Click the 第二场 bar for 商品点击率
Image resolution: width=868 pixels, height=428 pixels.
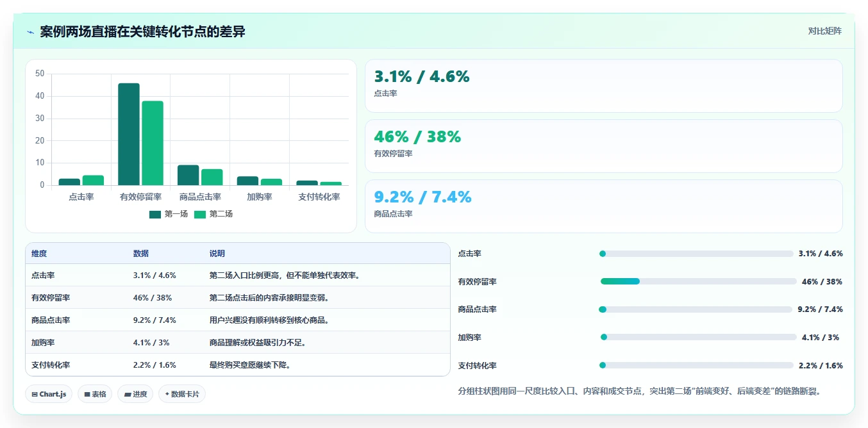[x=212, y=177]
